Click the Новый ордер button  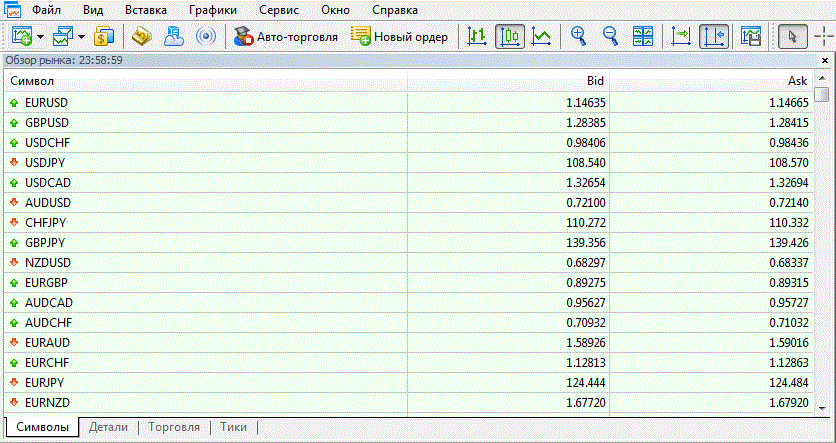point(400,37)
